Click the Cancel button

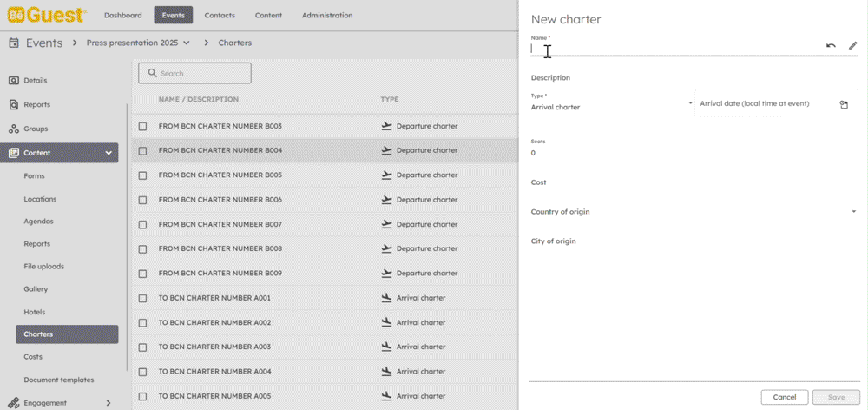coord(785,397)
